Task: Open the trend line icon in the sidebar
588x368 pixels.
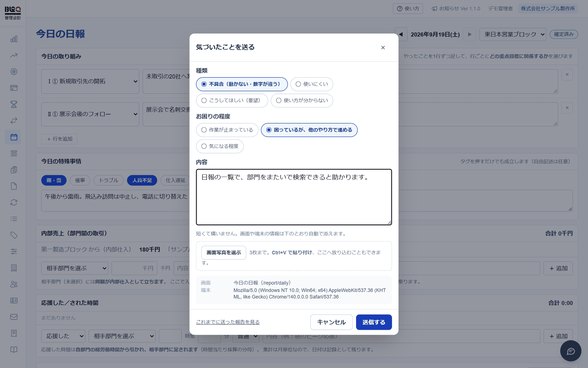Action: (x=14, y=56)
